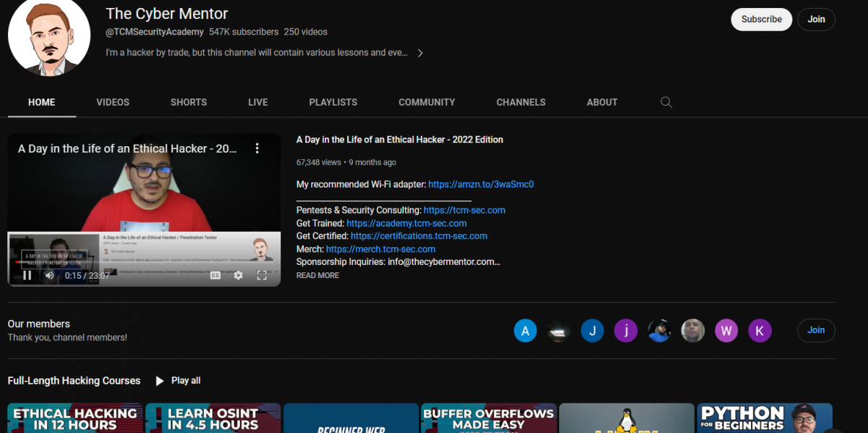Click the featured video player frame
868x433 pixels.
coord(144,210)
